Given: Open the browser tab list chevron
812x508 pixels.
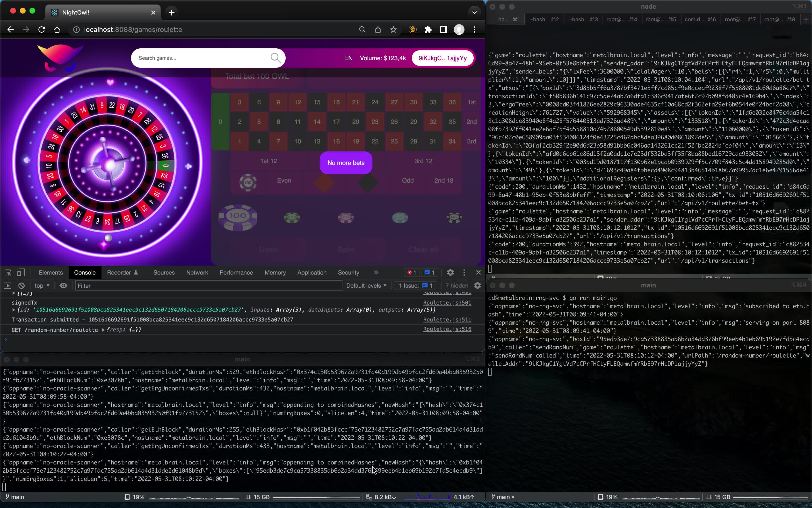Looking at the screenshot, I should [474, 12].
